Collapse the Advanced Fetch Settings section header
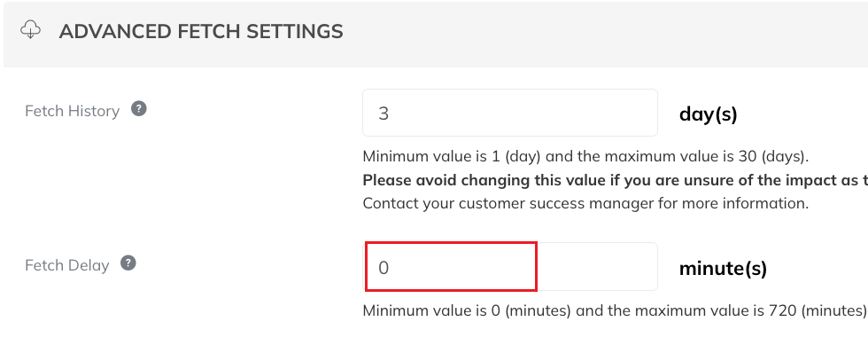Image resolution: width=868 pixels, height=353 pixels. [436, 35]
